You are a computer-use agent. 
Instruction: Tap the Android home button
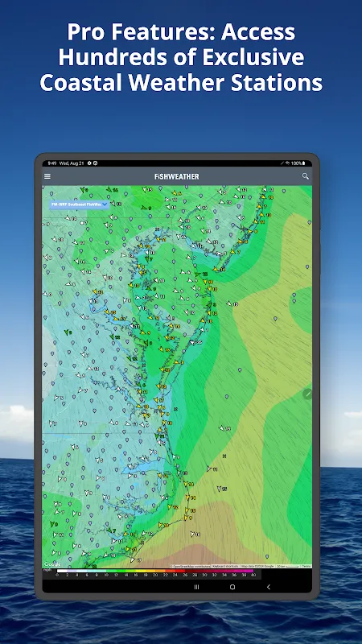point(232,587)
